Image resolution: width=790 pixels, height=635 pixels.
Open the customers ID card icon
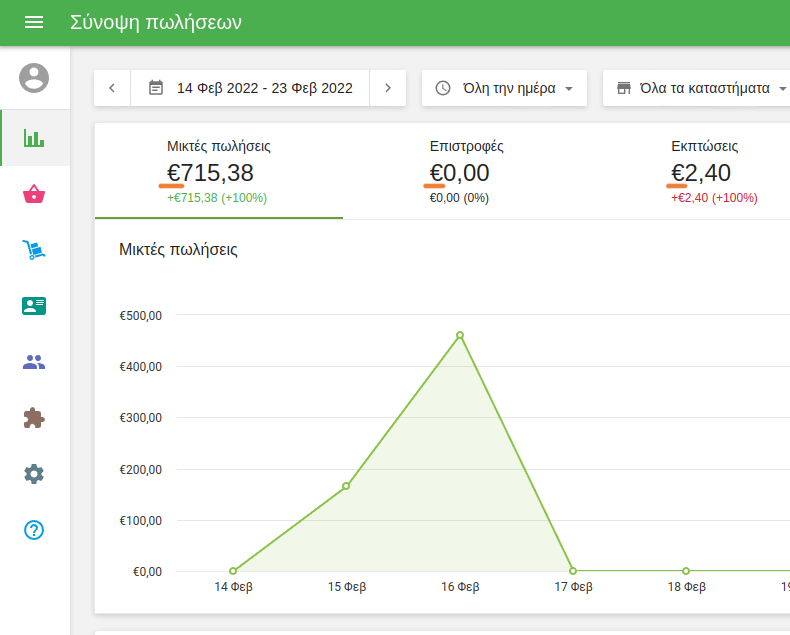click(34, 306)
